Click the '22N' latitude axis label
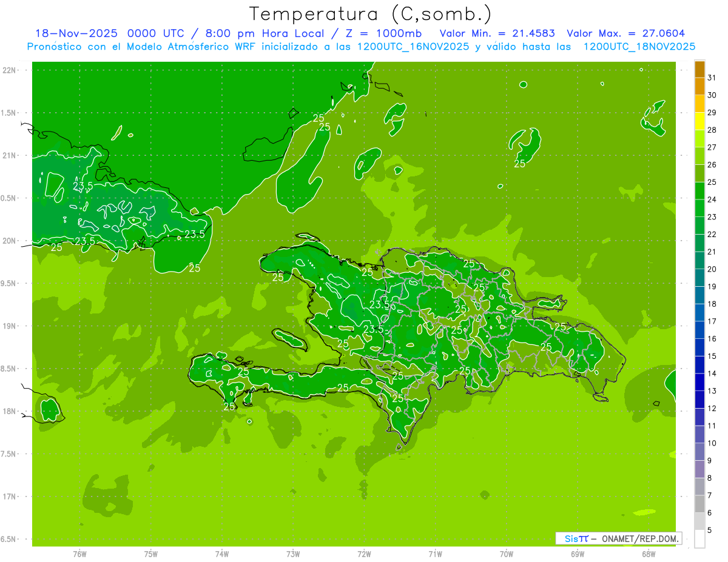Image resolution: width=728 pixels, height=562 pixels. (x=10, y=70)
